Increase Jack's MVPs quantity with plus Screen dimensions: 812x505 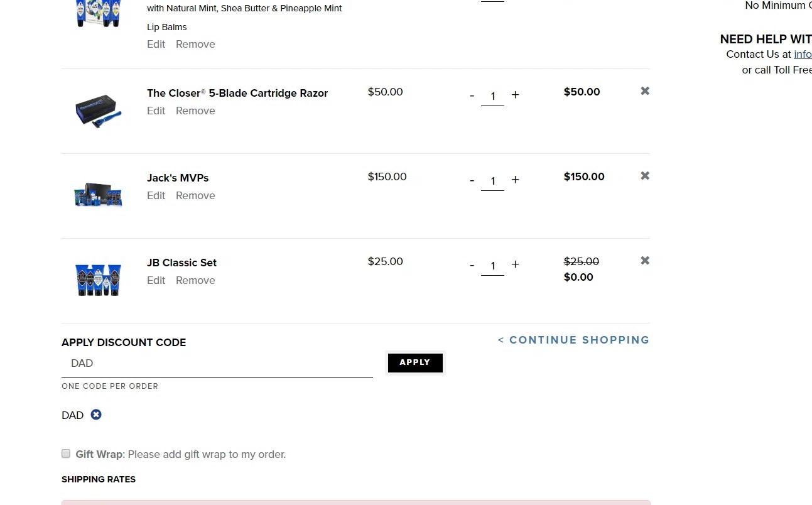[515, 180]
